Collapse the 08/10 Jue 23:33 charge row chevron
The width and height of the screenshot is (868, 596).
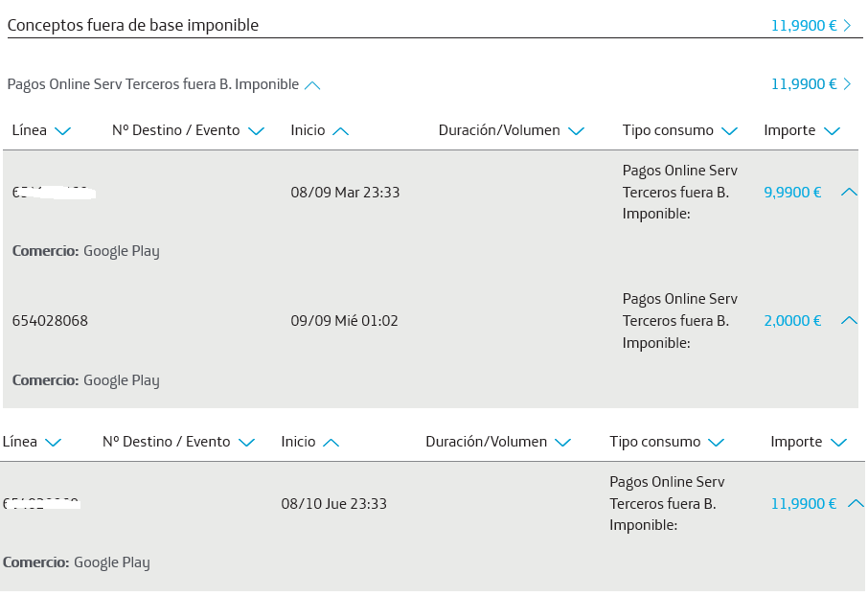(x=857, y=503)
